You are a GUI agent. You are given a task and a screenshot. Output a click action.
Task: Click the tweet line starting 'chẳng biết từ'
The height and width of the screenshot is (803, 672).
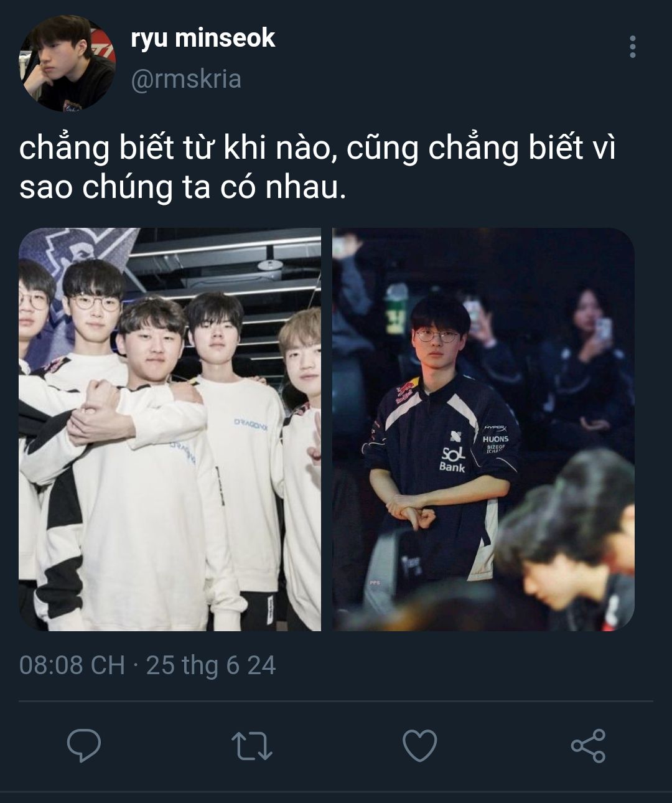[317, 149]
